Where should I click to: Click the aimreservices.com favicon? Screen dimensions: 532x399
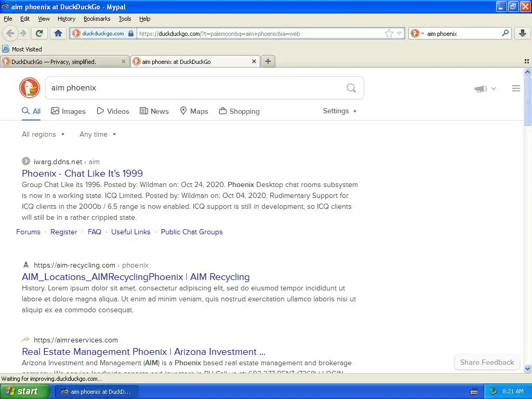pyautogui.click(x=26, y=339)
